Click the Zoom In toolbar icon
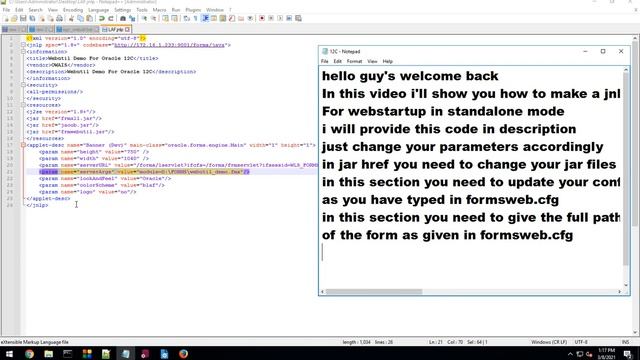640x360 pixels. 144,18
